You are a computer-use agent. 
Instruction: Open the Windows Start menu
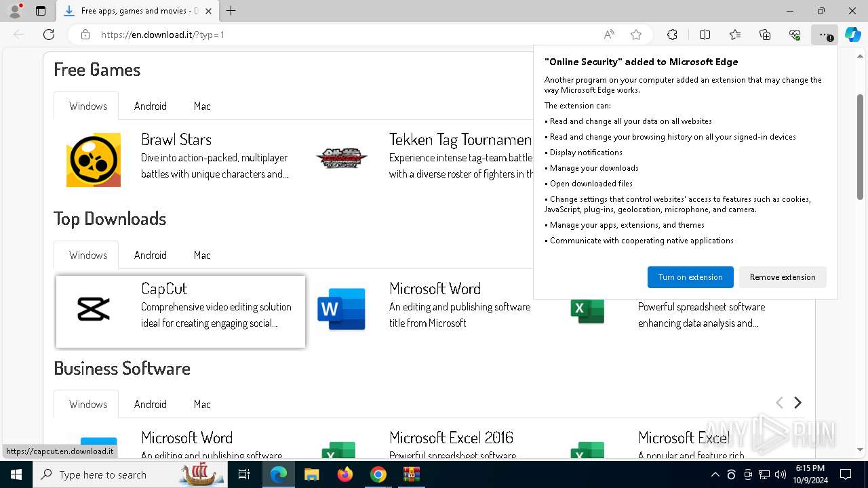click(x=16, y=474)
